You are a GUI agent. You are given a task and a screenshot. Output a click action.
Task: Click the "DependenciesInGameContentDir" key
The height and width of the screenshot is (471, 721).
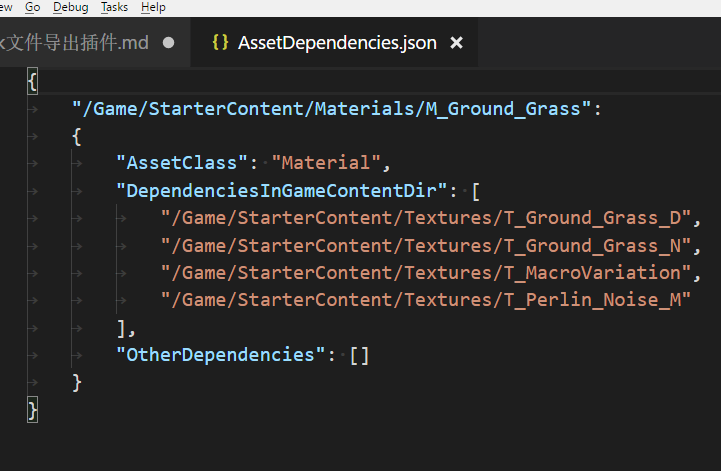point(286,190)
